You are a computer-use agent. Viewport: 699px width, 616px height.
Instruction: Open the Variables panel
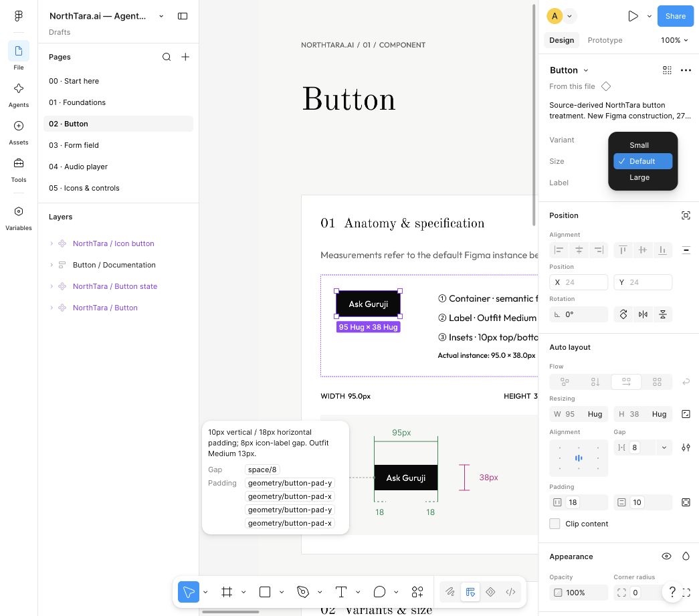point(18,218)
